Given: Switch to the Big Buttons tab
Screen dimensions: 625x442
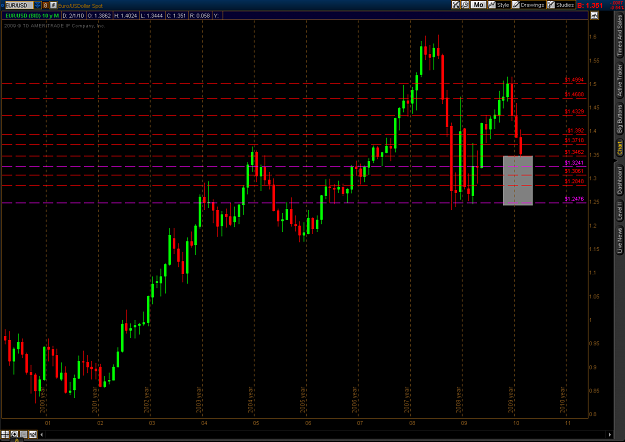Looking at the screenshot, I should 619,119.
